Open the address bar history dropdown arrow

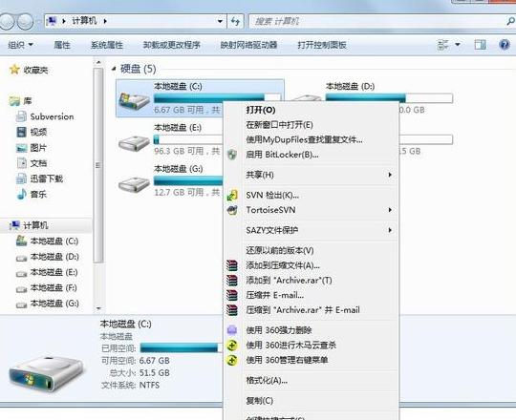point(220,21)
